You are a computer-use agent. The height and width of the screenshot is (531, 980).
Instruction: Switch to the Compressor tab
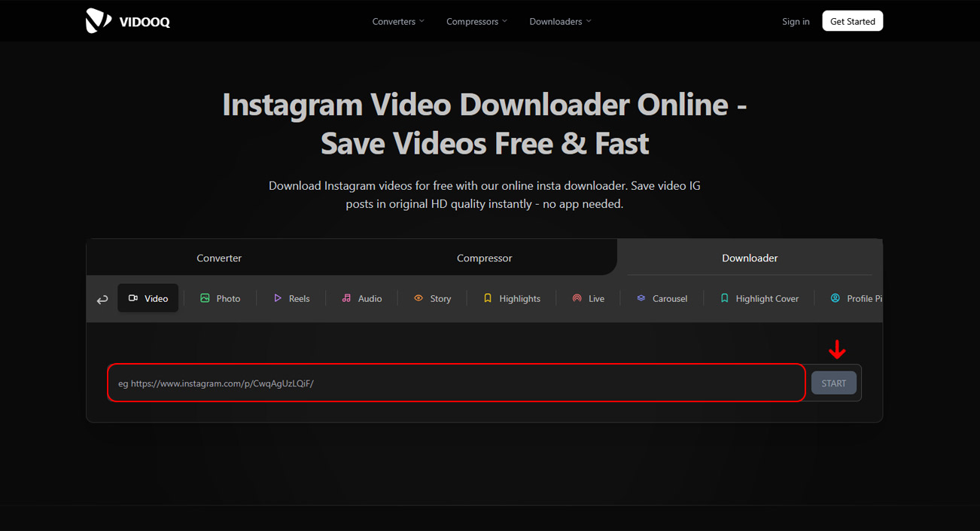click(x=484, y=258)
